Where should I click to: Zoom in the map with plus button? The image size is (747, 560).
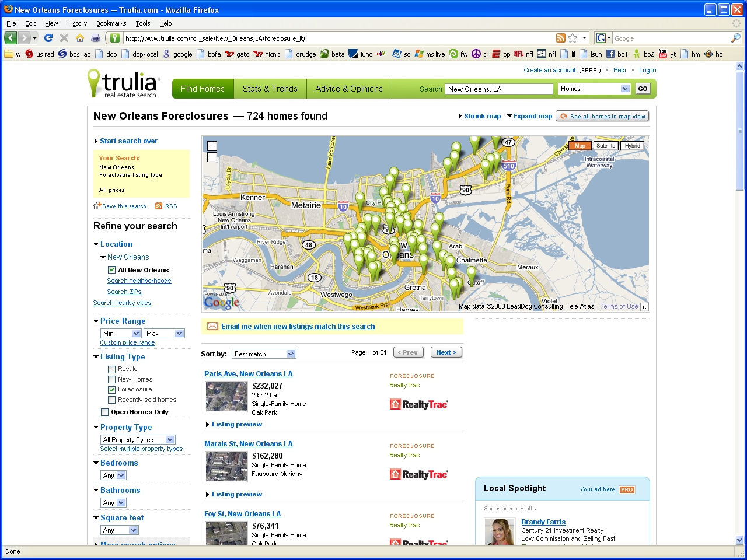(212, 146)
